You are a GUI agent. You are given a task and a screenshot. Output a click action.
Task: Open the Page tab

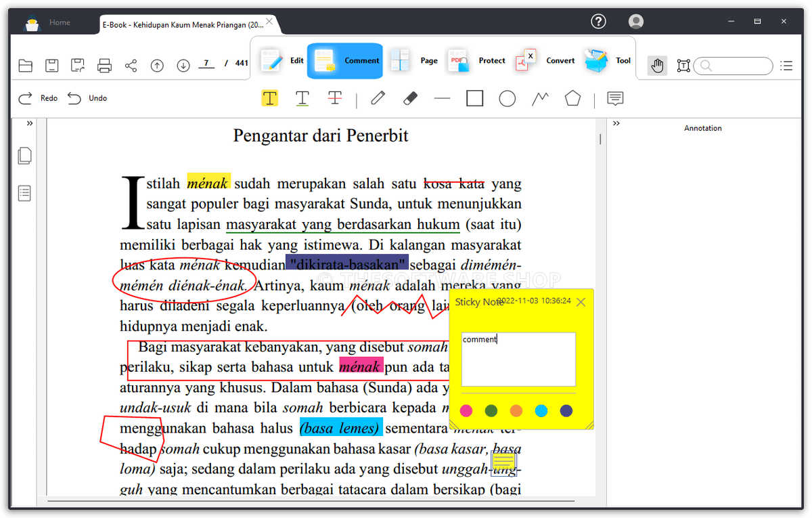tap(413, 61)
